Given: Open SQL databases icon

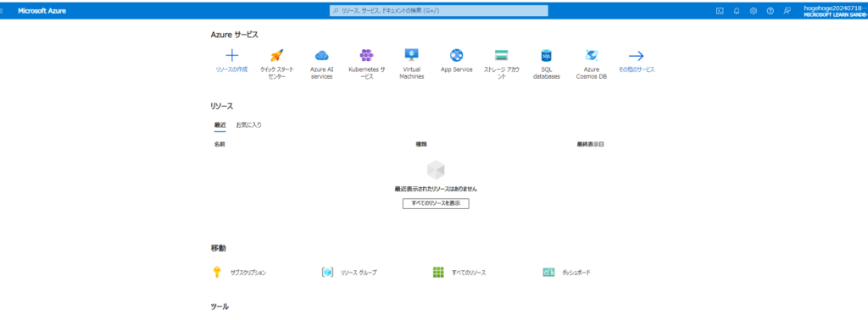Looking at the screenshot, I should pyautogui.click(x=547, y=55).
